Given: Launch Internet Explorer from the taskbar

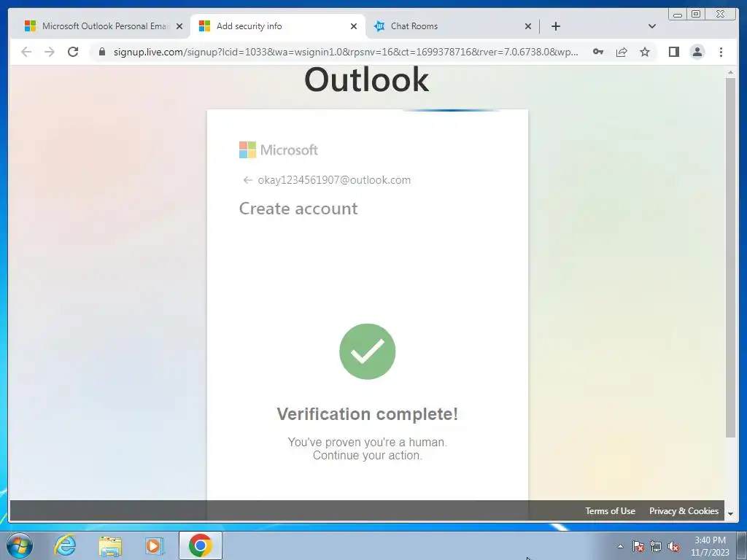Looking at the screenshot, I should point(65,545).
